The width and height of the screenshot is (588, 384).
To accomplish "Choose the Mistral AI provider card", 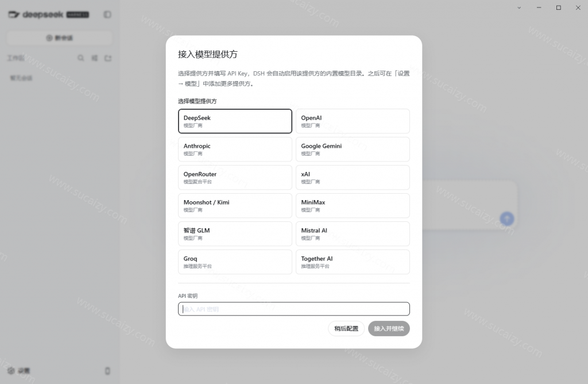I will click(353, 233).
